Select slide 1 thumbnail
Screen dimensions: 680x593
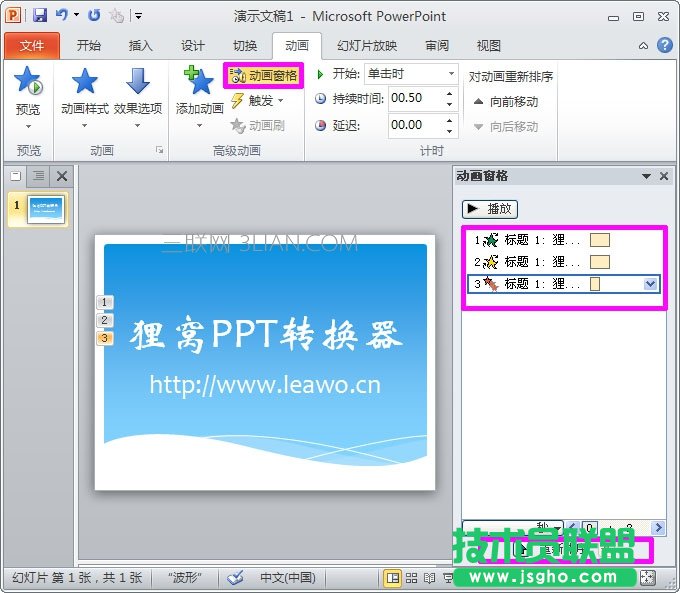tap(46, 210)
